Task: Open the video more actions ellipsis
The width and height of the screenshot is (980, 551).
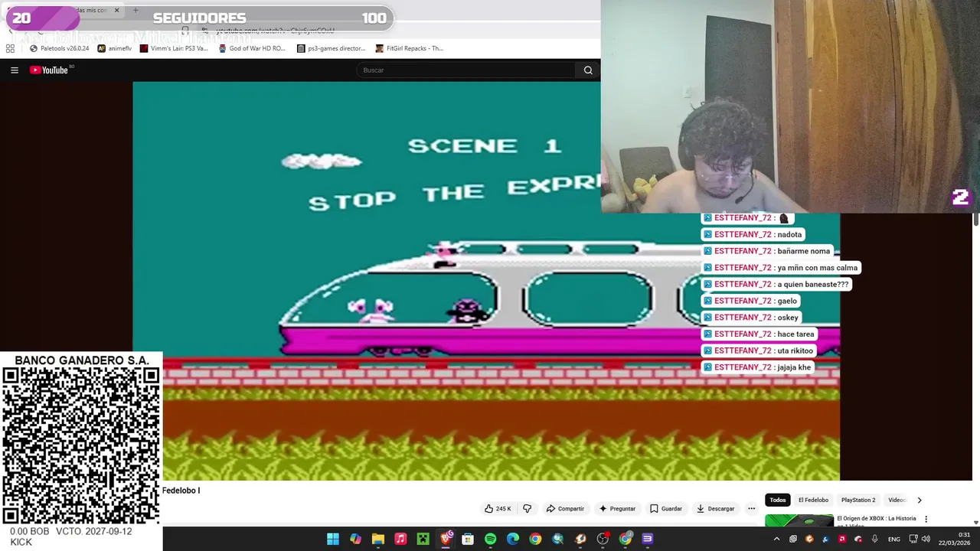Action: click(751, 509)
